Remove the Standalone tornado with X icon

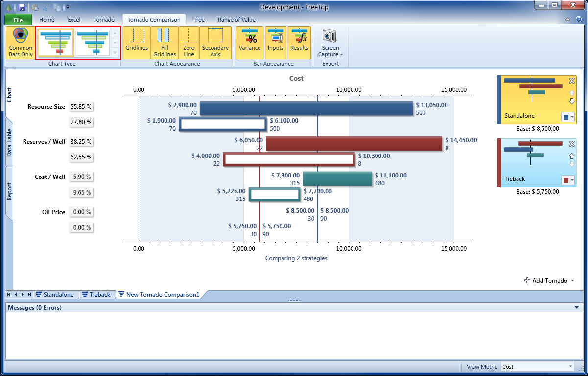coord(571,81)
